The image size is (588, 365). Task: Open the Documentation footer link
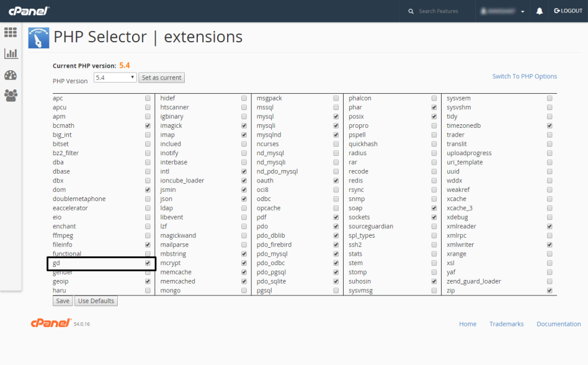point(558,324)
